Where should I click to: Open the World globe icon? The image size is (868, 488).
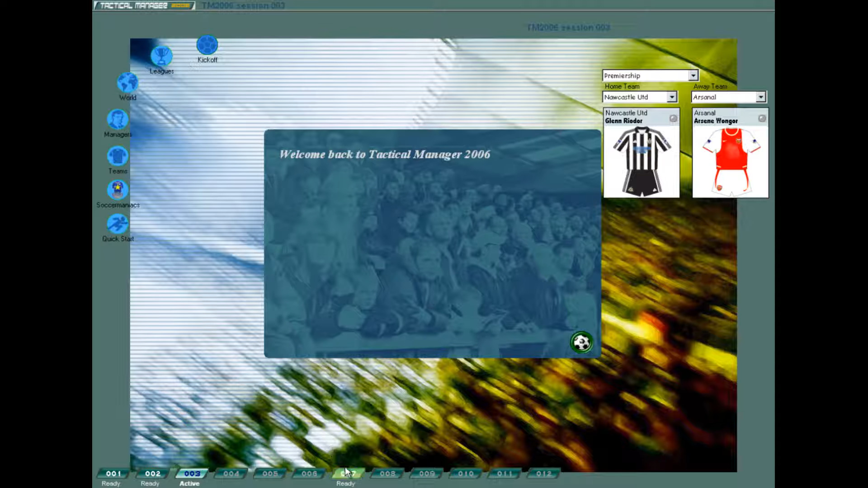coord(127,83)
